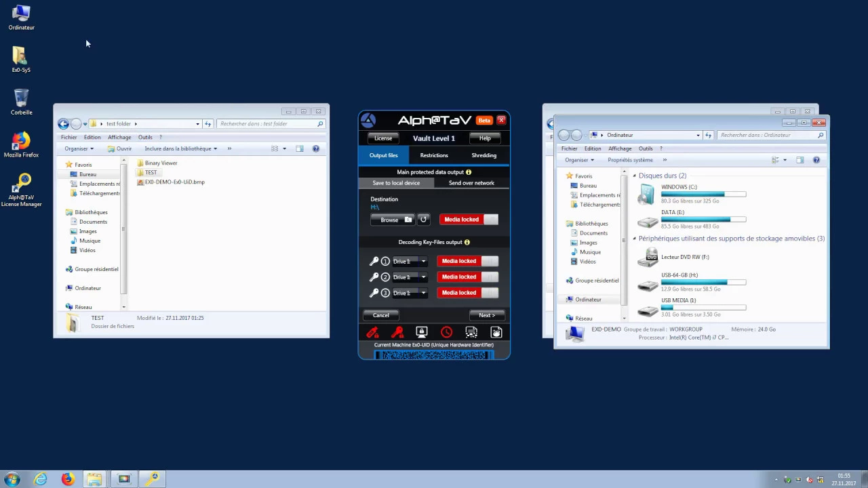Click the red clock icon in AlphaTaV toolbar
The height and width of the screenshot is (488, 868).
(x=446, y=332)
